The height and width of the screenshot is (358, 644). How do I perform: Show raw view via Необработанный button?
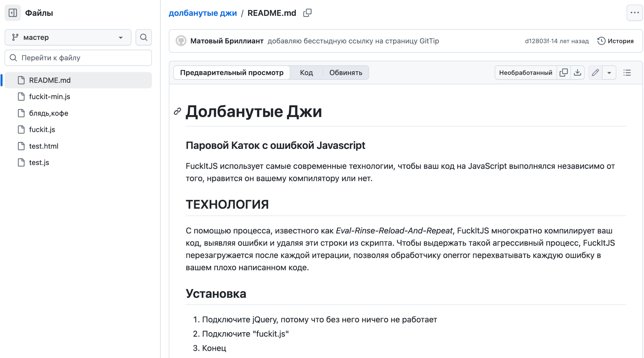(525, 72)
